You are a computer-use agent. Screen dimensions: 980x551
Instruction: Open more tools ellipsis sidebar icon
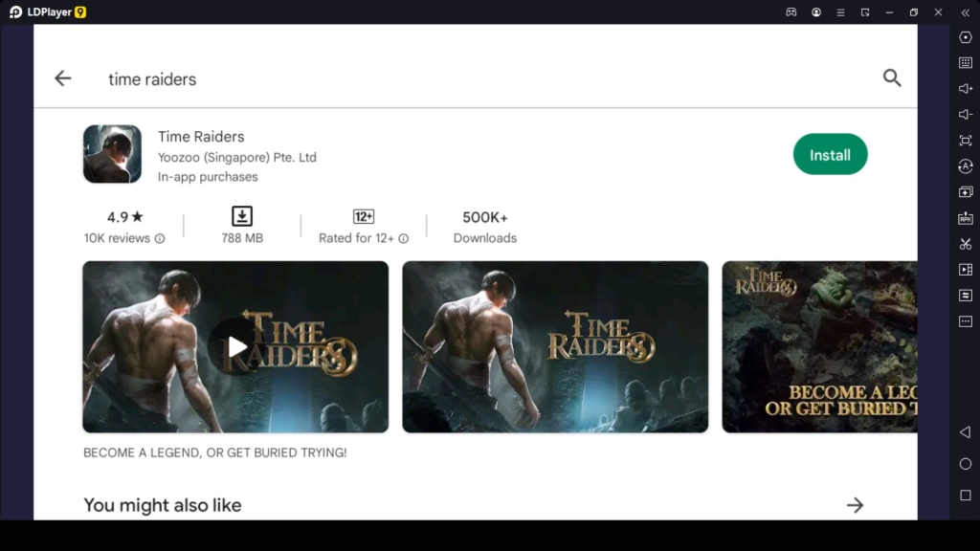coord(966,321)
